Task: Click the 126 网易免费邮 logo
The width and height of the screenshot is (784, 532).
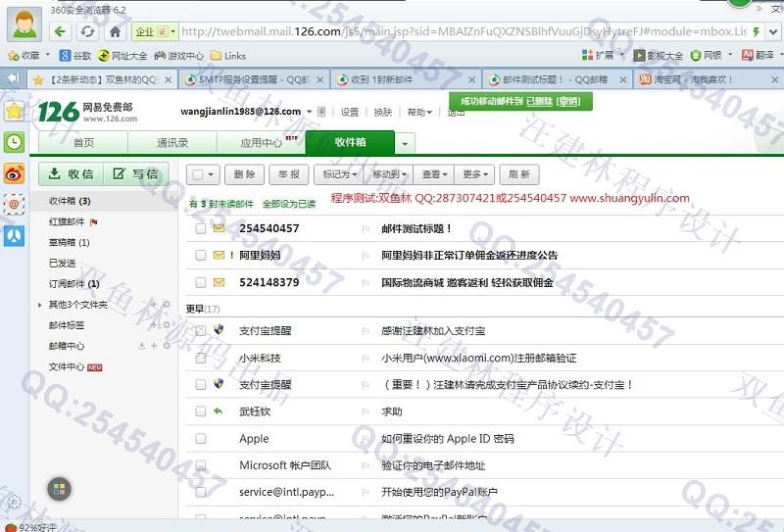Action: (87, 112)
